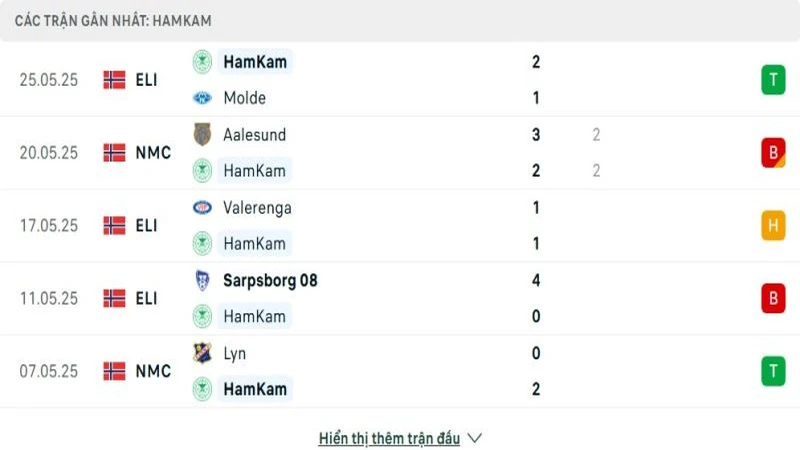Open the Valerenga team name link
The height and width of the screenshot is (450, 800).
tap(257, 208)
